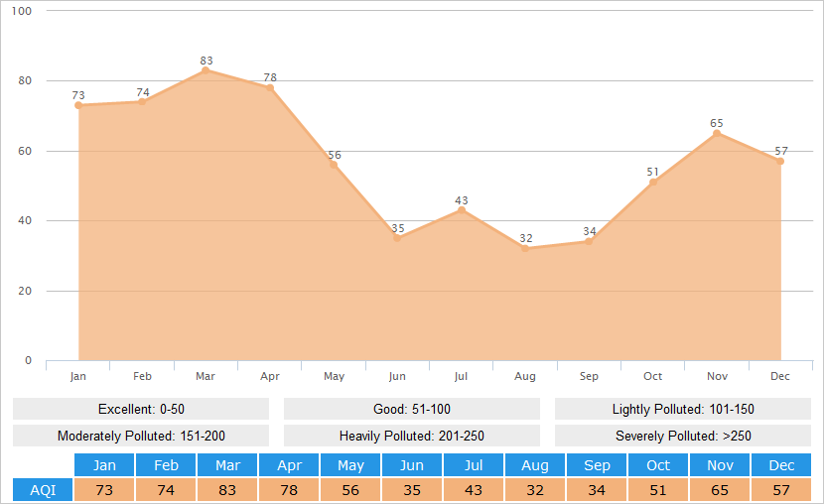Click the Jul label on the chart x-axis
Viewport: 824px width, 504px height.
pyautogui.click(x=461, y=376)
